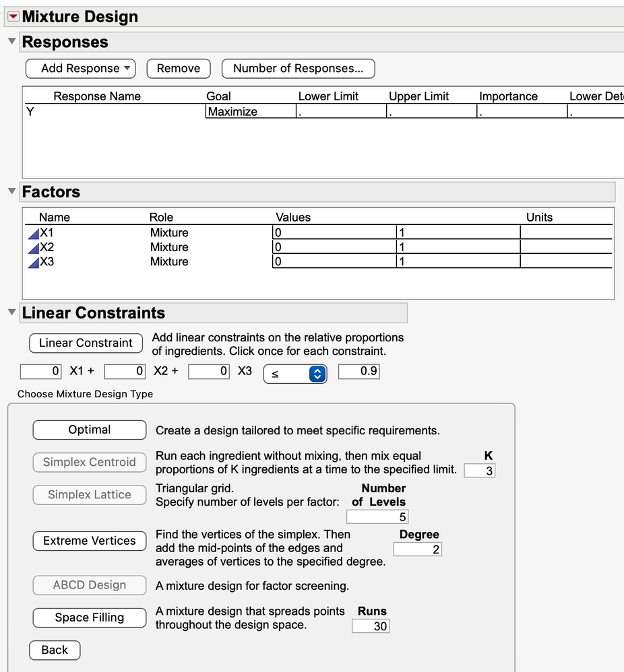Click the continuous factor icon beside X1
The width and height of the screenshot is (624, 672).
[x=33, y=232]
